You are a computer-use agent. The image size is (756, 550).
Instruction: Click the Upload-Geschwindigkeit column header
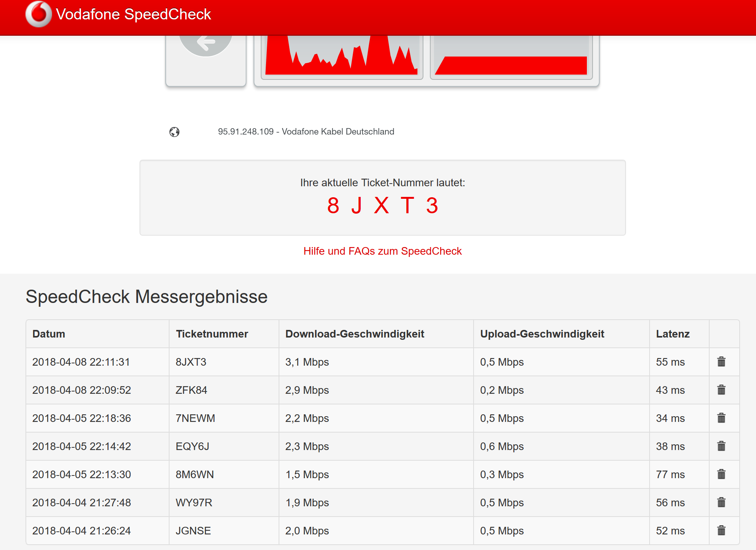pyautogui.click(x=542, y=334)
